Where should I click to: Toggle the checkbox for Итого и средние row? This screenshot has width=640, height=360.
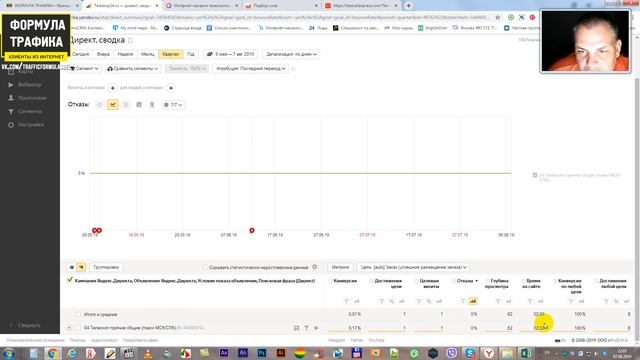[78, 314]
